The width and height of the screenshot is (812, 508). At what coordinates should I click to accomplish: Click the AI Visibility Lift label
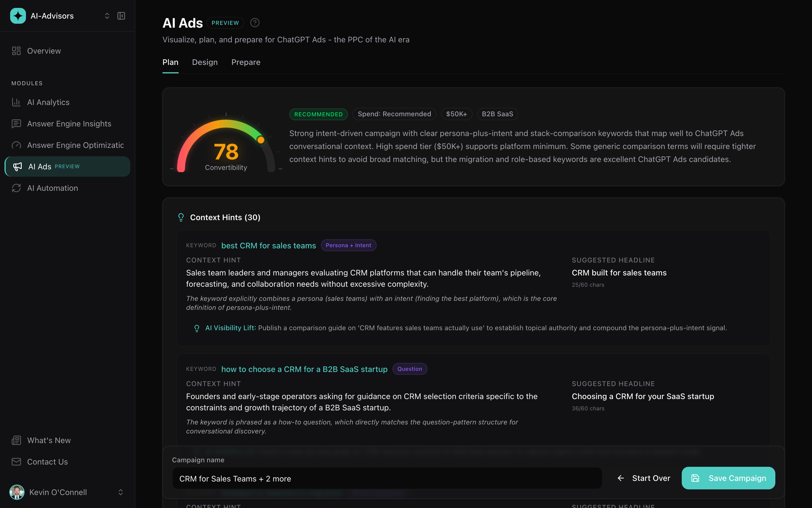click(x=231, y=328)
